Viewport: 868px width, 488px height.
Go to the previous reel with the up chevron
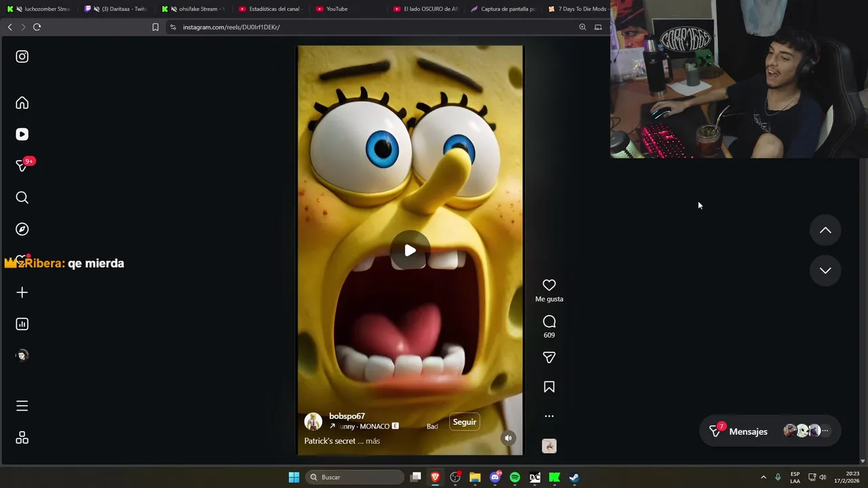(825, 230)
